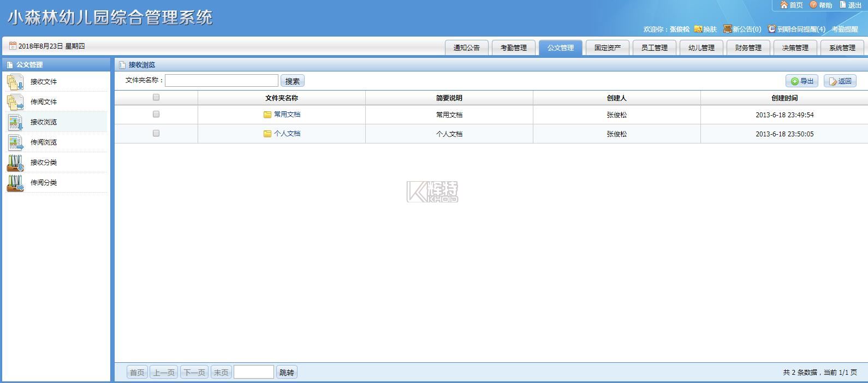This screenshot has width=868, height=383.
Task: Open the 传阅文件 sidebar icon
Action: (15, 102)
